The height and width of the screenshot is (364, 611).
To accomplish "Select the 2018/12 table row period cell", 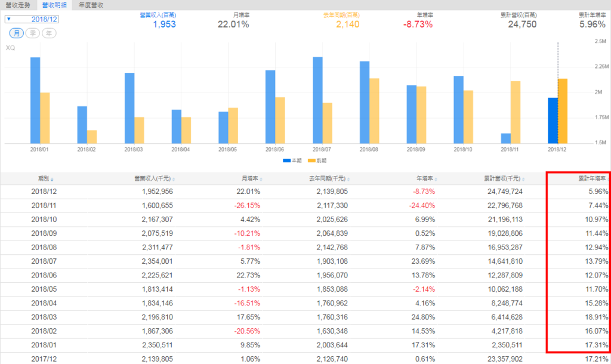I will [44, 192].
